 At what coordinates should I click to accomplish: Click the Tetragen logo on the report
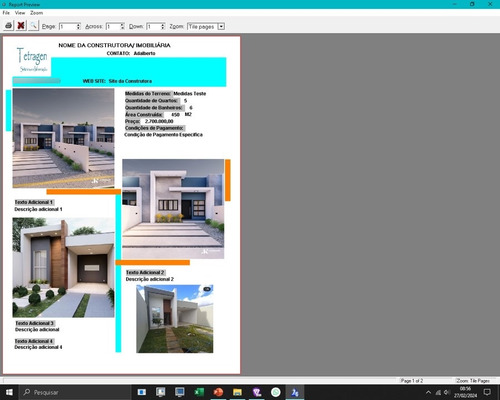click(32, 60)
